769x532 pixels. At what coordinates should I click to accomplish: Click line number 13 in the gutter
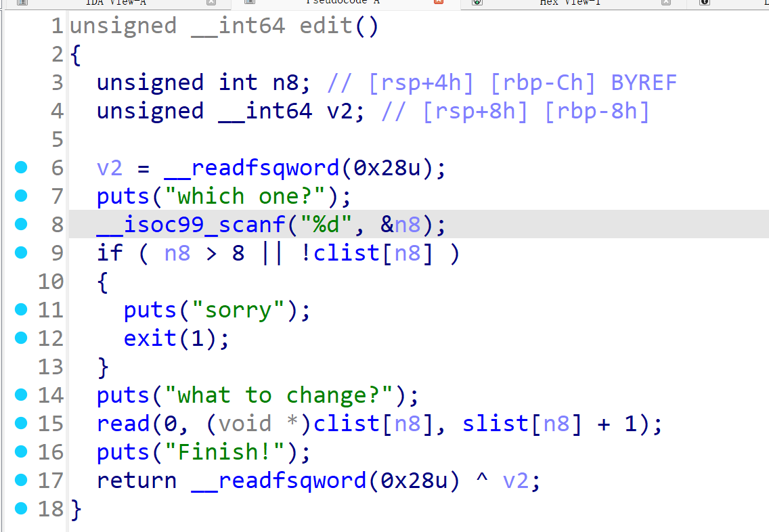pyautogui.click(x=50, y=367)
